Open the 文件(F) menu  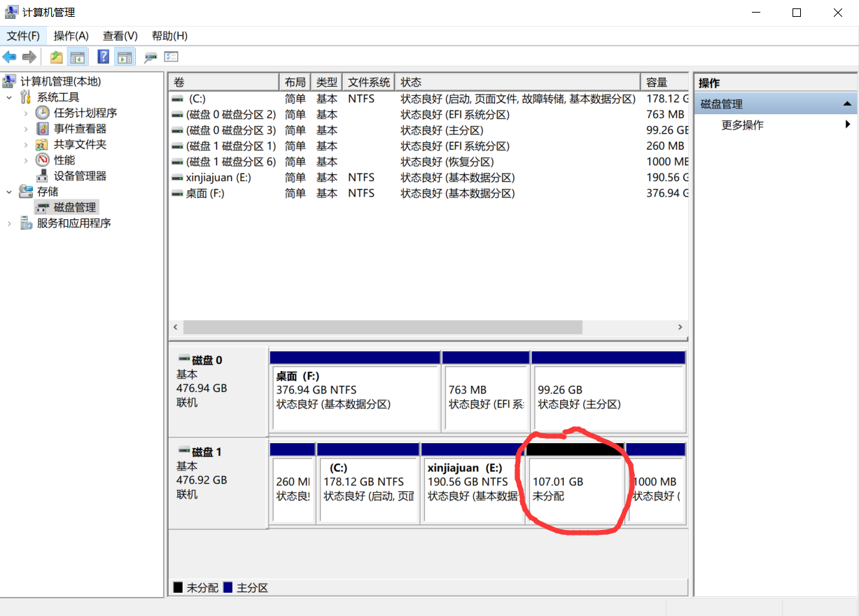coord(23,36)
